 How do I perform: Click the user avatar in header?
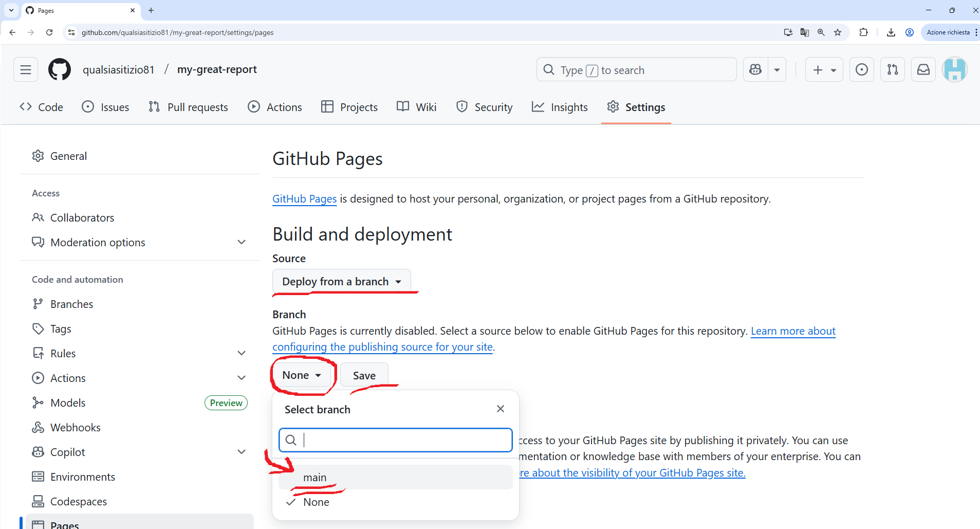coord(954,69)
